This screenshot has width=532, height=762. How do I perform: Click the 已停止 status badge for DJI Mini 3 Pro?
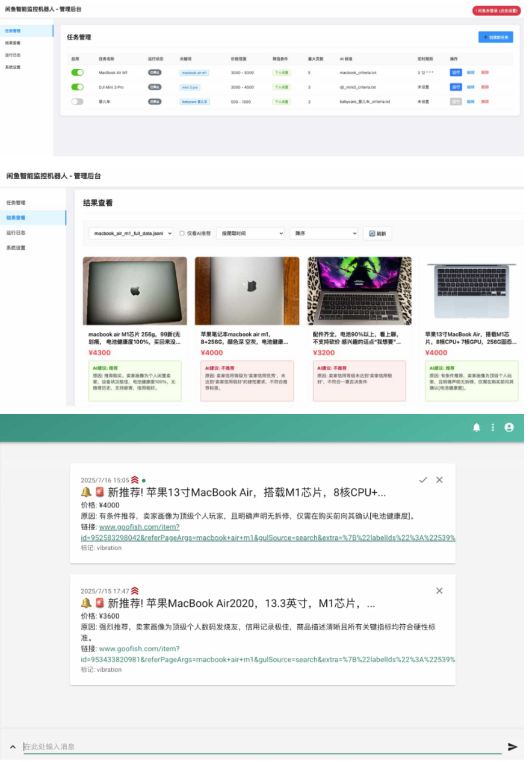(155, 87)
